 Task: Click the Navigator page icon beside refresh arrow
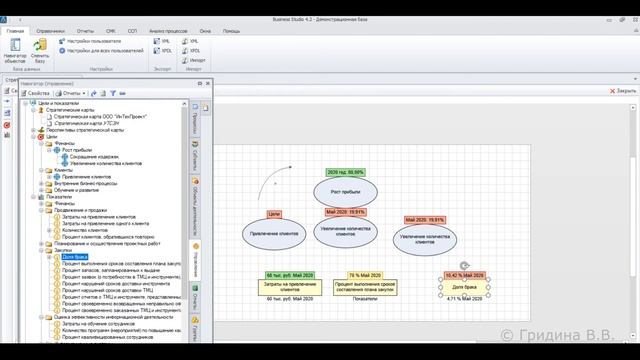[103, 93]
